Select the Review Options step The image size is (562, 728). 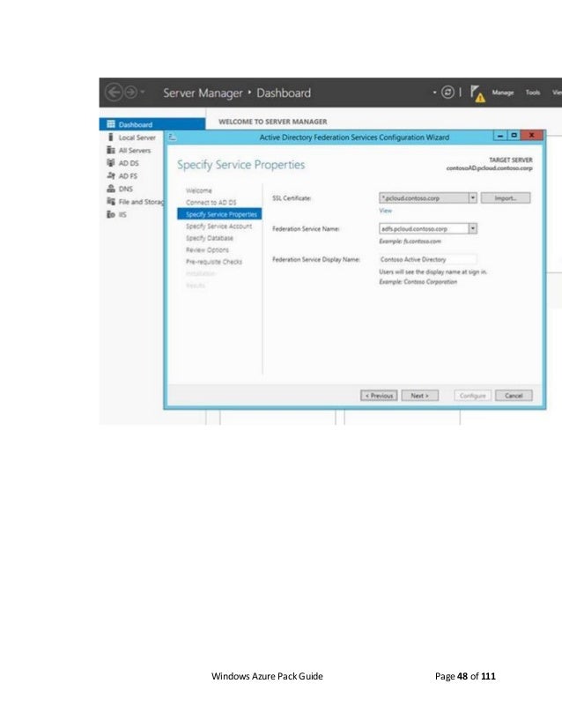[x=207, y=249]
